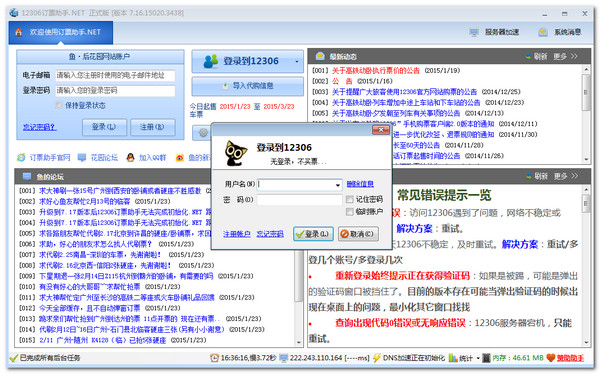Click 取消(C) button in the dialog
The height and width of the screenshot is (374, 600).
[x=358, y=234]
